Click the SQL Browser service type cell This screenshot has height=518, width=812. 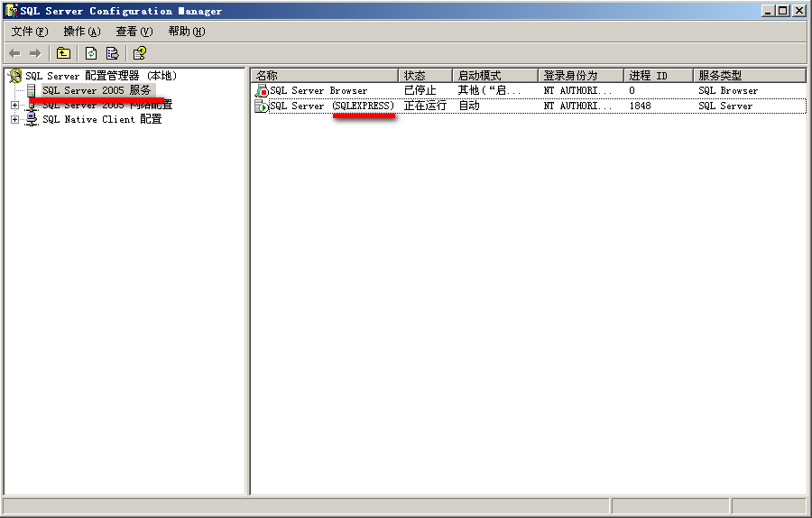point(728,90)
